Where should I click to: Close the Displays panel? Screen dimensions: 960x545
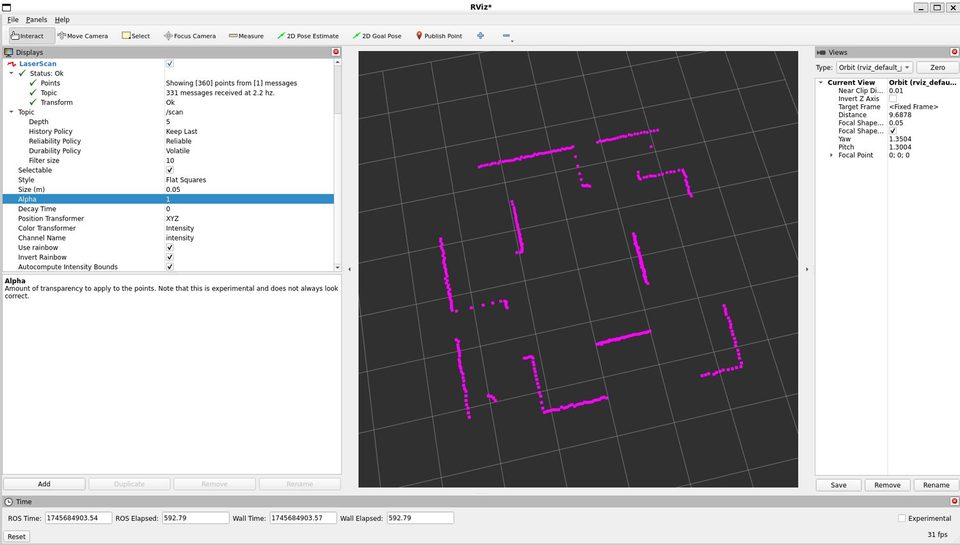click(336, 52)
